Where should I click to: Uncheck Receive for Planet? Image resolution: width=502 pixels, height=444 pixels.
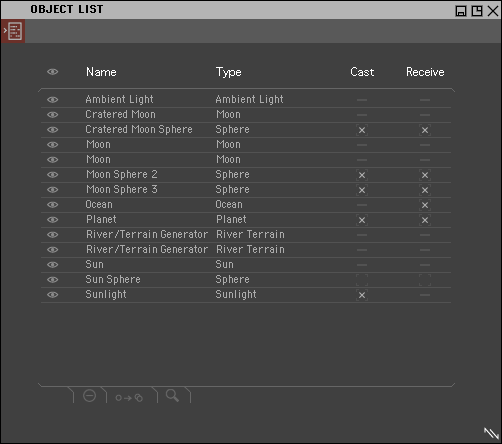425,220
